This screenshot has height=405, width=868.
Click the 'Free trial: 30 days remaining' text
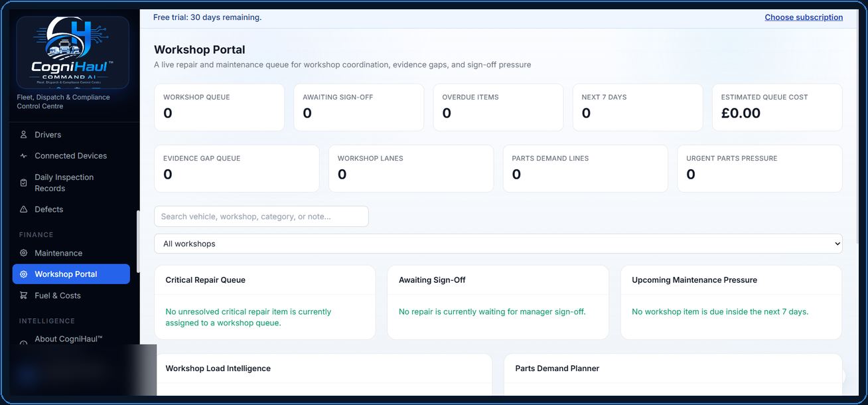[207, 17]
